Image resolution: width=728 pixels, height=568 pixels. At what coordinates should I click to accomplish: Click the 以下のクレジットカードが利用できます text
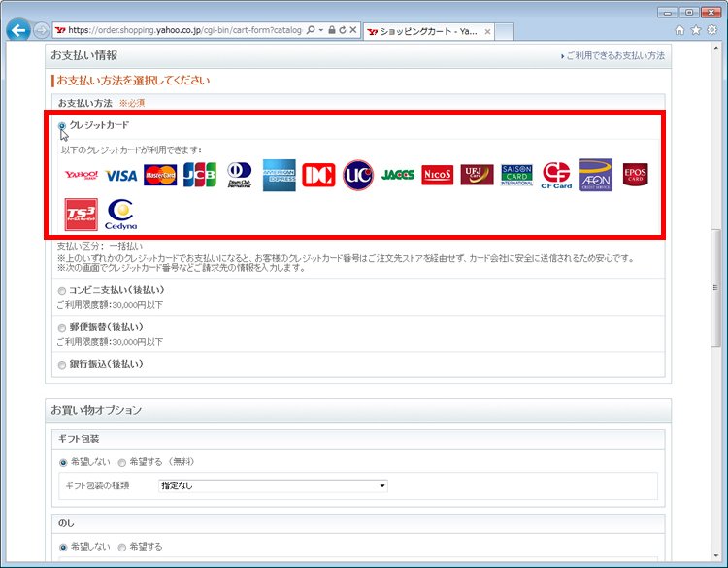131,150
